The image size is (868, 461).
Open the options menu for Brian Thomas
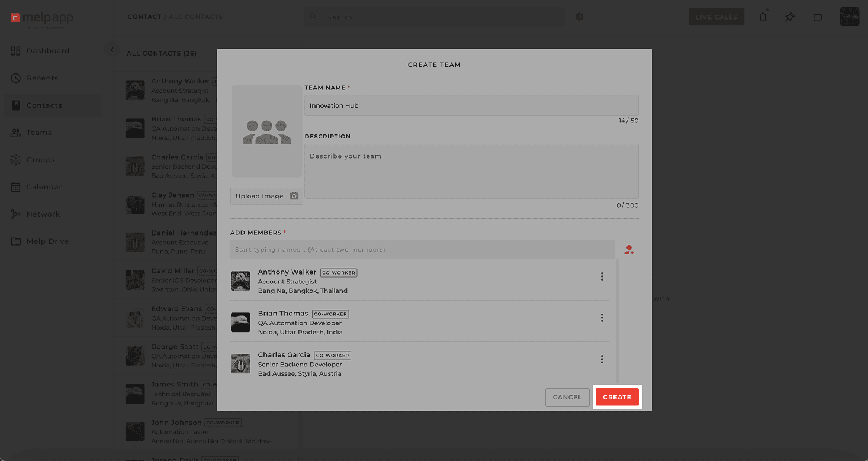[x=602, y=318]
